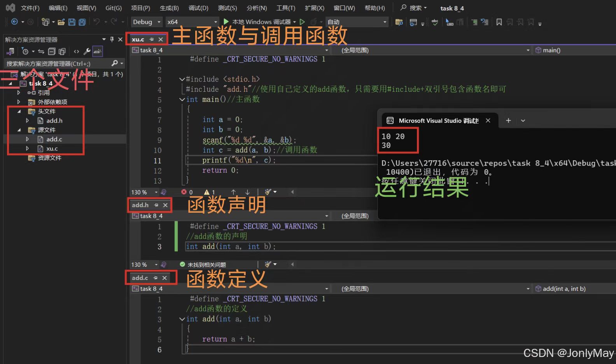Close the add.h editor tab
616x364 pixels.
[165, 205]
